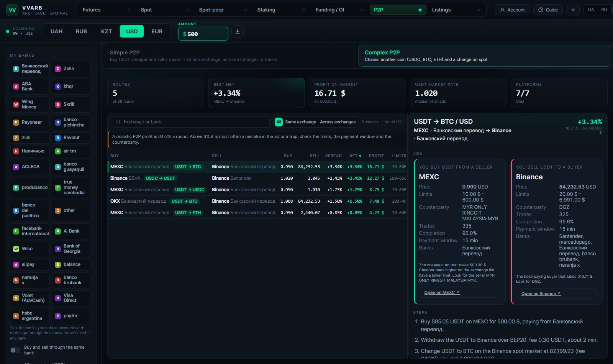Select the MEXC USDT → ETH route row
This screenshot has height=364, width=613.
257,213
